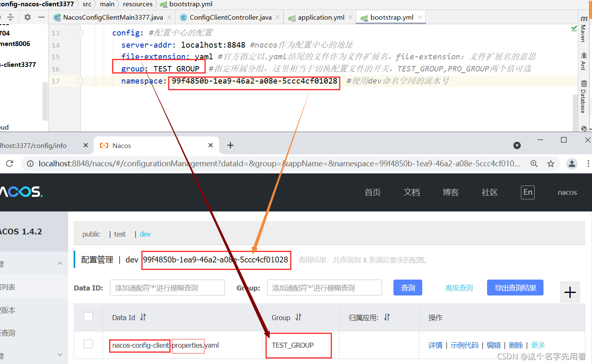Click collapse all icon in project panel
This screenshot has width=592, height=364.
(11, 17)
